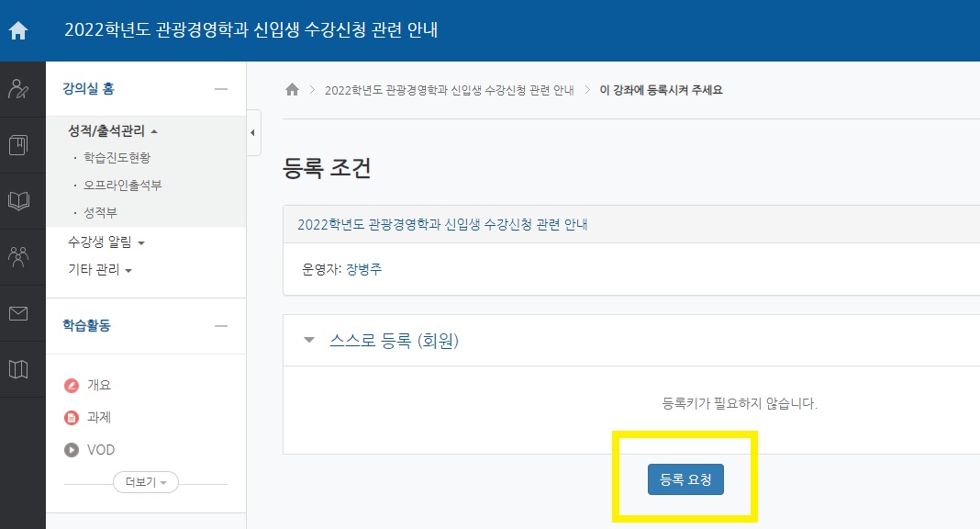Open the envelope messages sidebar icon
Image resolution: width=980 pixels, height=529 pixels.
[x=18, y=313]
